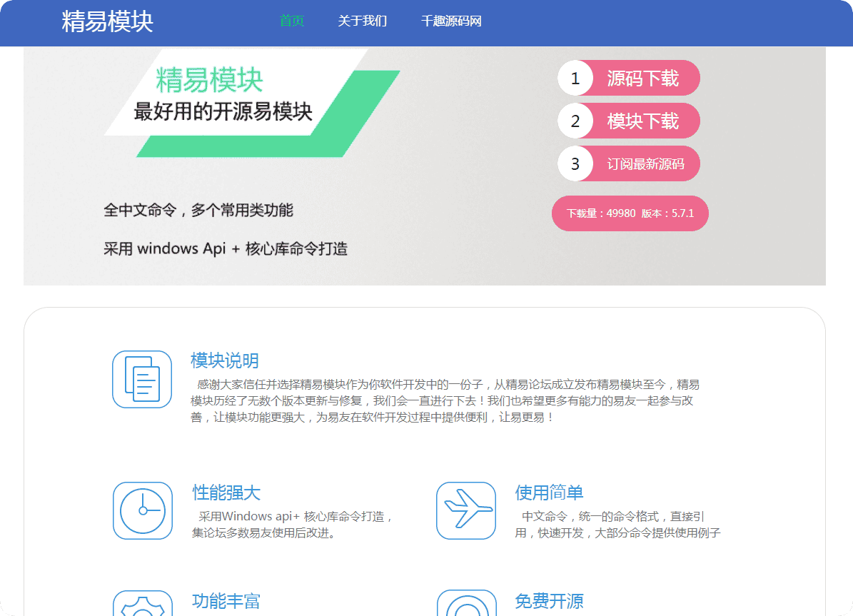
Task: Select 关于我们 in the navigation bar
Action: click(363, 21)
